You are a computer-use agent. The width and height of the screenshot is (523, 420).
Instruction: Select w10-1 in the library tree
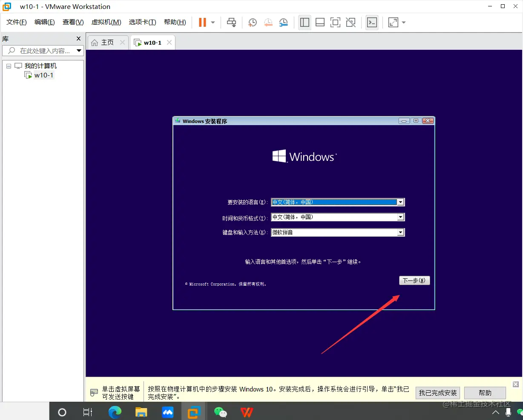click(x=44, y=75)
